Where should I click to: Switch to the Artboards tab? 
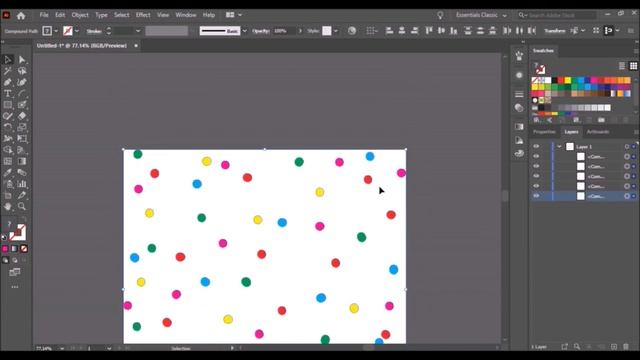(598, 132)
